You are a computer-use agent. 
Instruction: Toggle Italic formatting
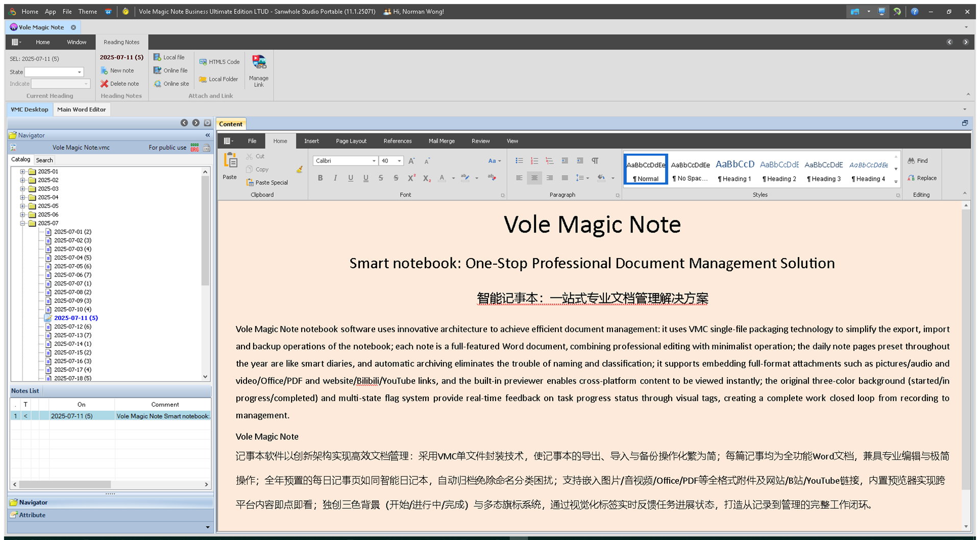click(335, 178)
